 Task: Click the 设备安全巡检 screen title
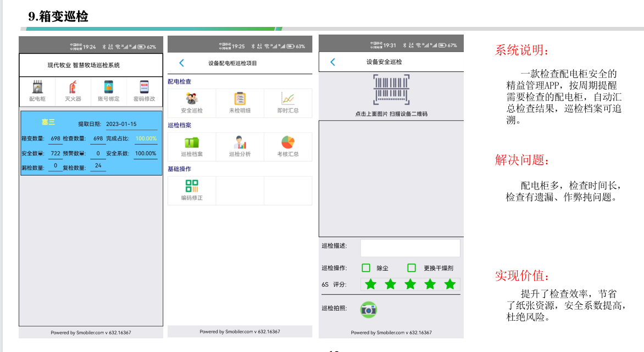pyautogui.click(x=384, y=62)
